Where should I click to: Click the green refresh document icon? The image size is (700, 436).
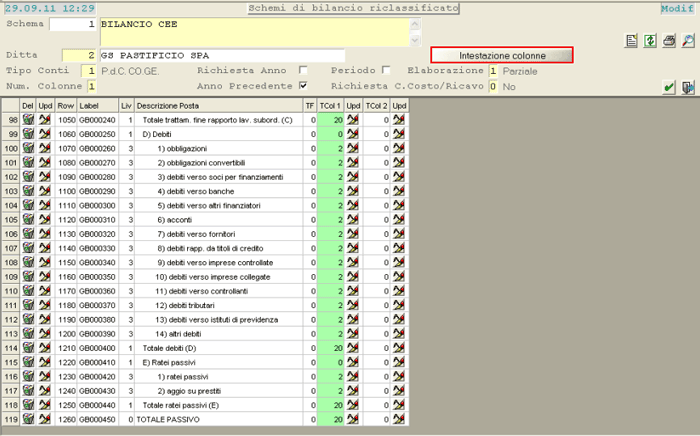[651, 40]
